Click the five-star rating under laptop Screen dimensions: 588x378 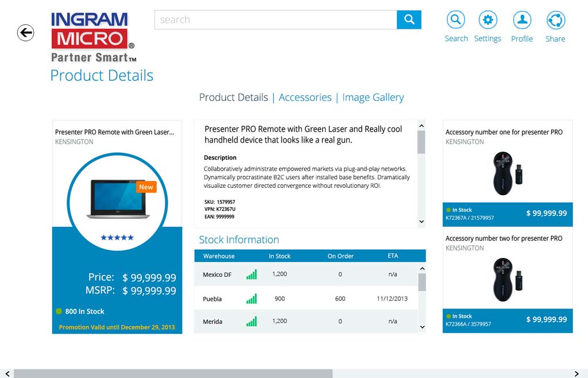pos(117,237)
